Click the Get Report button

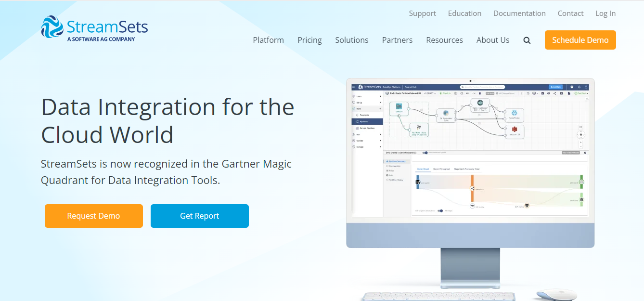200,216
